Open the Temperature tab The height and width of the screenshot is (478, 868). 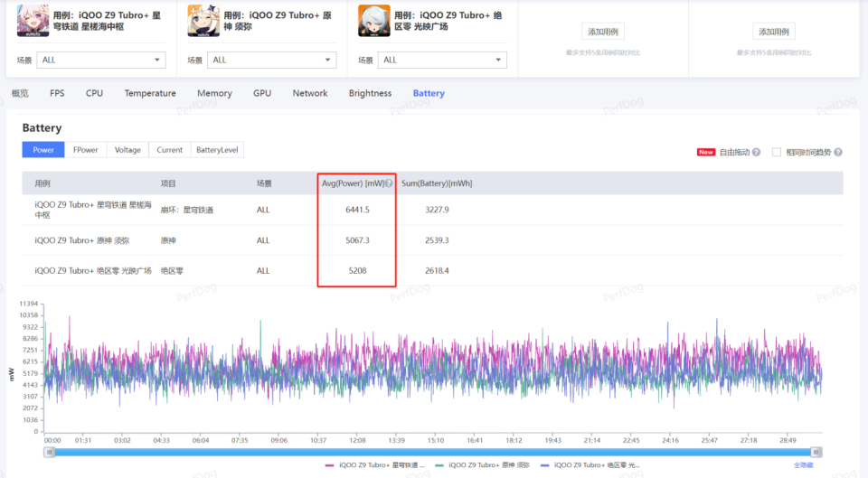[x=150, y=93]
